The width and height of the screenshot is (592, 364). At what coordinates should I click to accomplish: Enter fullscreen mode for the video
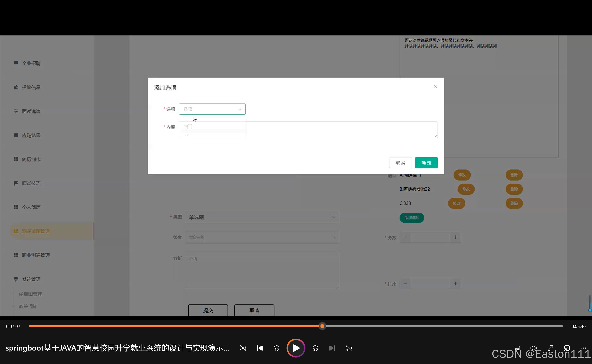tap(550, 348)
